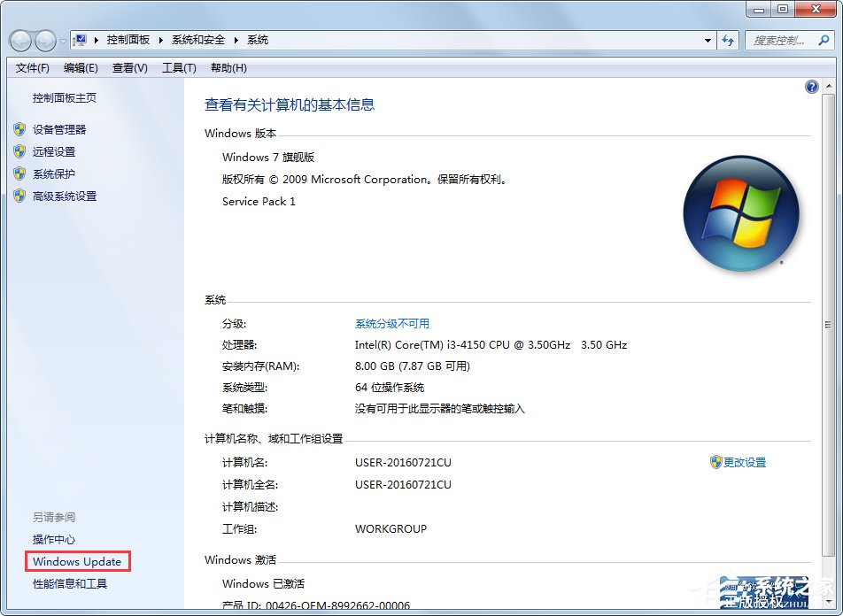Click the back navigation arrow button

pos(19,40)
